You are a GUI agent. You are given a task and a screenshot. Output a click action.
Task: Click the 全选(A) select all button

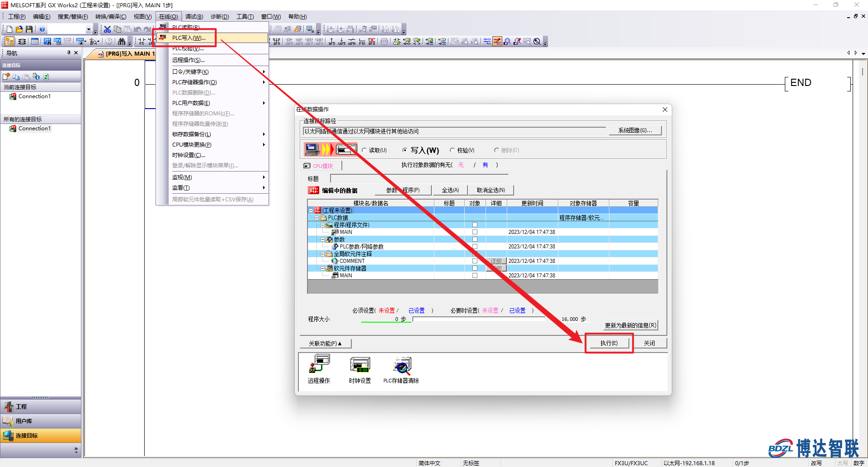click(450, 190)
